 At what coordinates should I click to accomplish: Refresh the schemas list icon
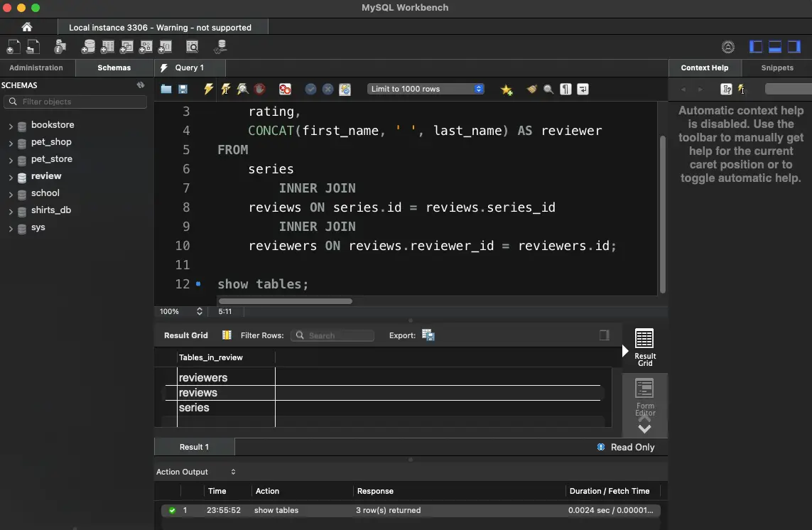coord(141,85)
